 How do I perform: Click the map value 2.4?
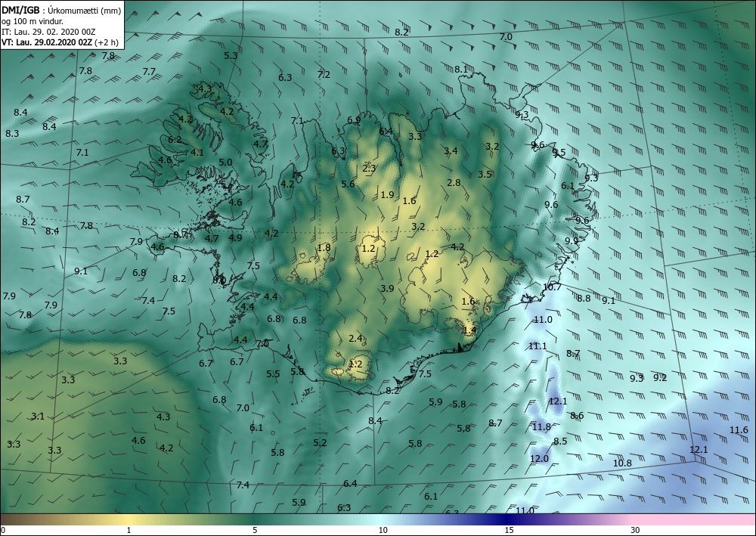(x=355, y=339)
